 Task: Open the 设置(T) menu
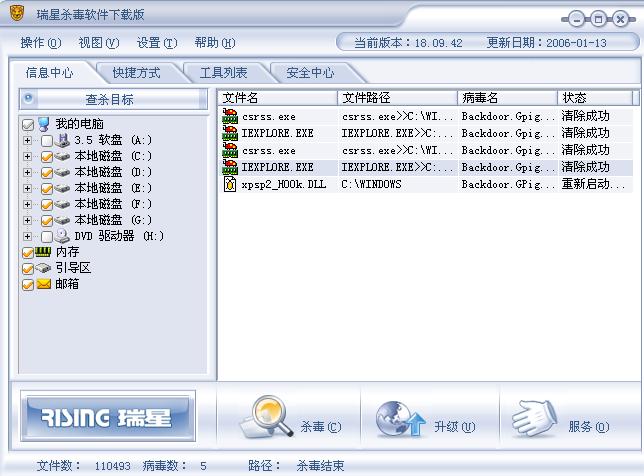point(157,43)
